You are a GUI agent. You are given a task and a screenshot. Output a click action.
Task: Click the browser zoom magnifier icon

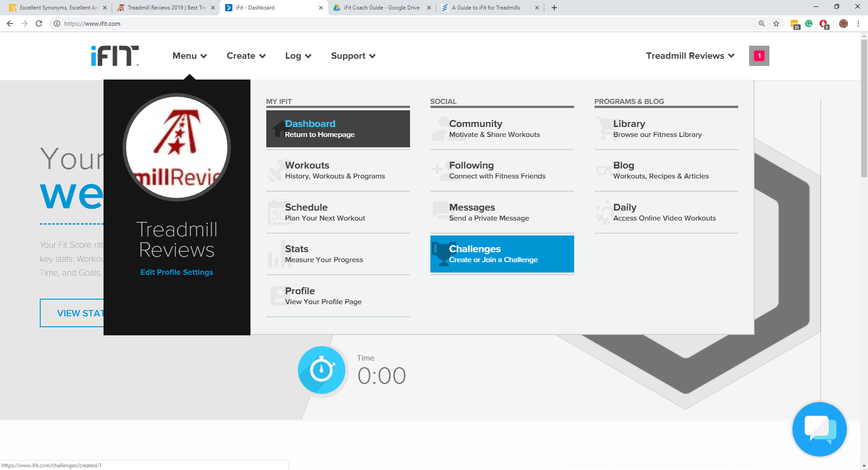[762, 23]
